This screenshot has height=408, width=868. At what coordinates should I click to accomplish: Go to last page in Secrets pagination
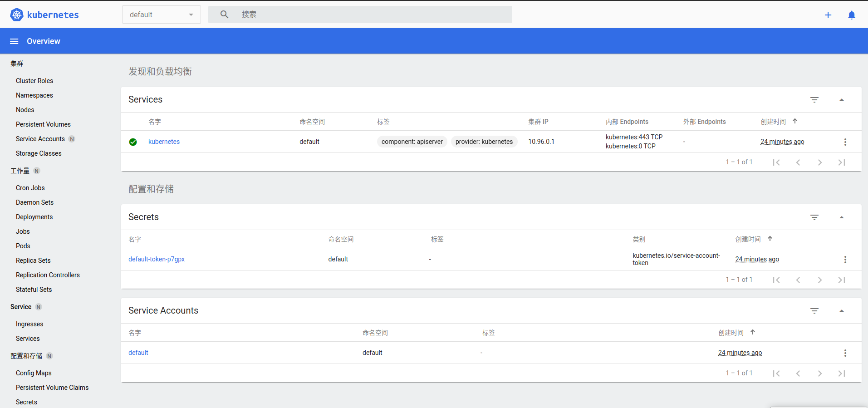click(842, 280)
